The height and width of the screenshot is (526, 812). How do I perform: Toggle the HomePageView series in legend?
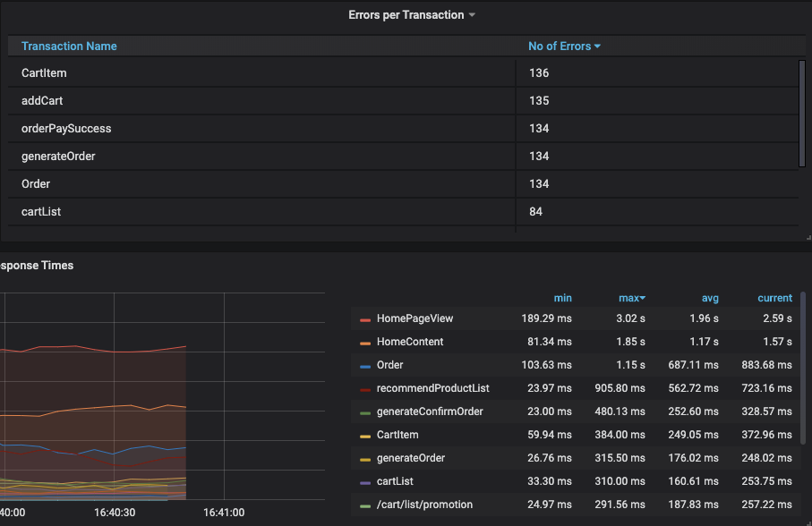click(x=415, y=318)
